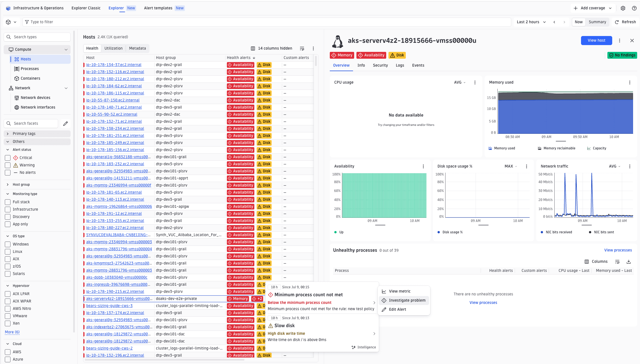Open Disk space usage chart options menu

click(x=527, y=166)
